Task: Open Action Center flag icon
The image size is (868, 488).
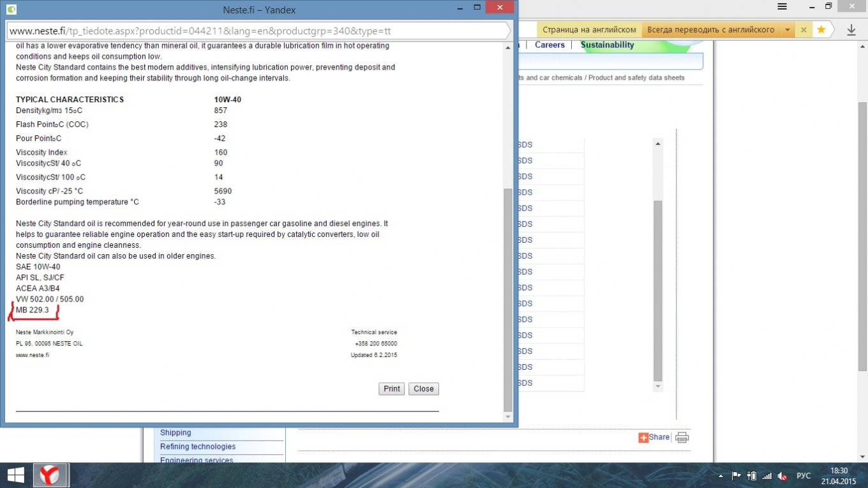Action: [x=735, y=476]
